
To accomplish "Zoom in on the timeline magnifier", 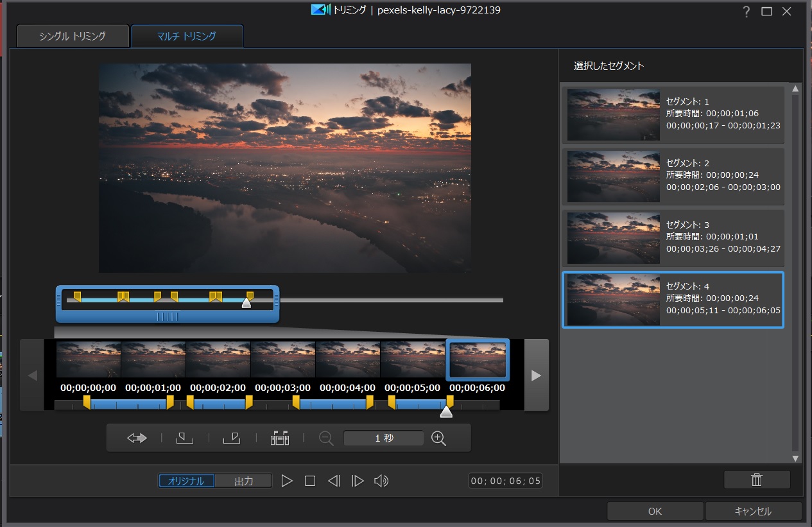I will (438, 438).
